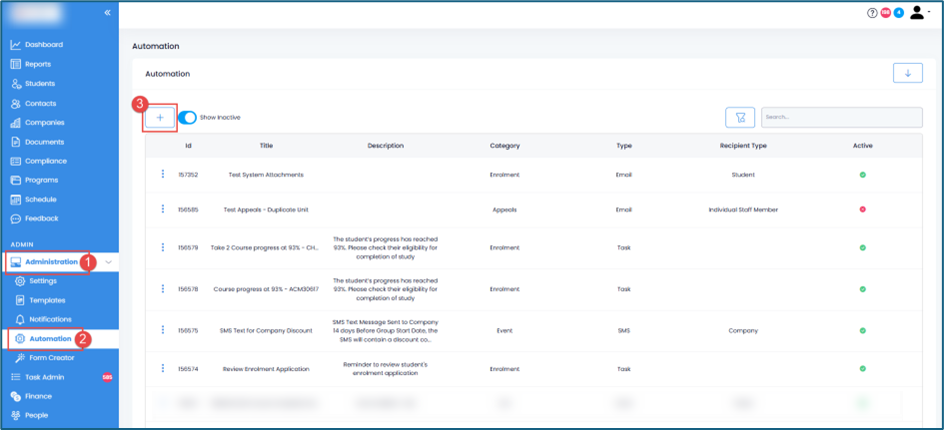The height and width of the screenshot is (430, 944).
Task: Open three-dot menu for Test System Attachments
Action: (x=162, y=175)
